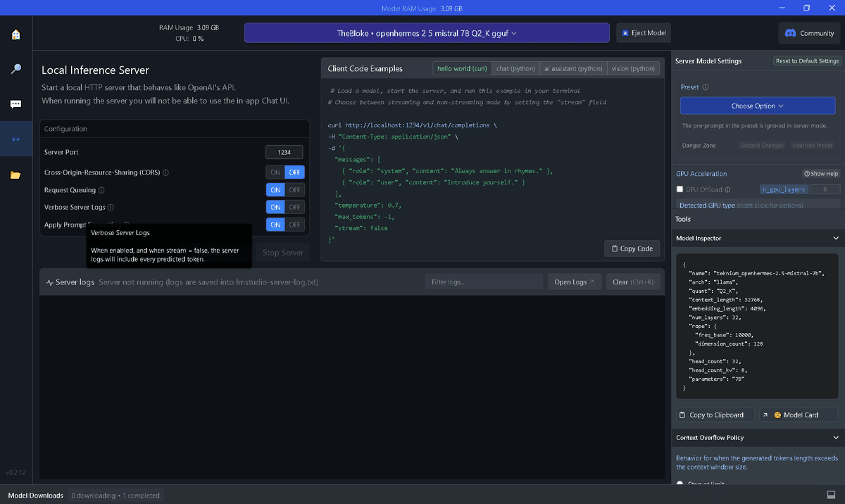The height and width of the screenshot is (504, 845).
Task: Copy the client code example
Action: 632,248
